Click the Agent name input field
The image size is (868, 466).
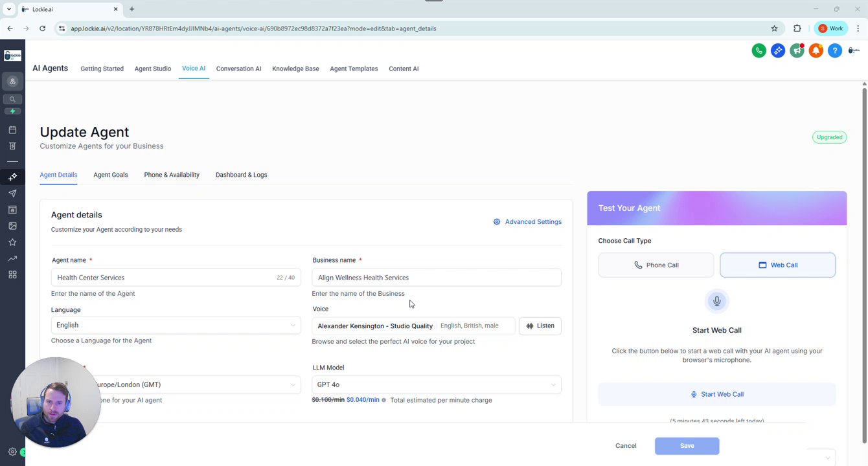[176, 278]
